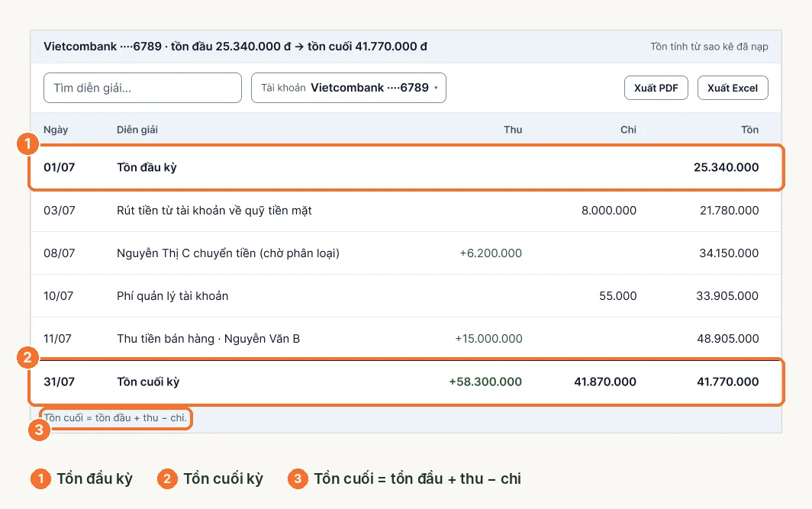
Task: Click 'Thu tiền bán hàng · Nguyễn Văn B'
Action: 208,339
